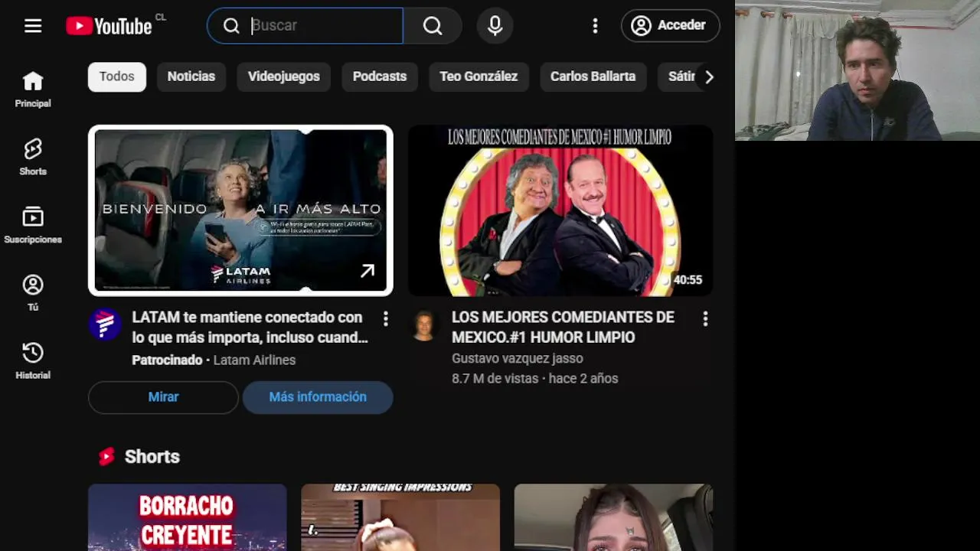Start voice search with microphone icon
This screenshot has height=551, width=980.
tap(495, 26)
